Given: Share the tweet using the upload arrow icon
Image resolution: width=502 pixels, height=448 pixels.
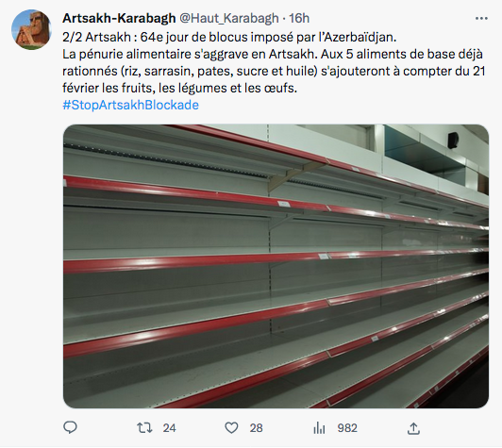Looking at the screenshot, I should pos(413,428).
